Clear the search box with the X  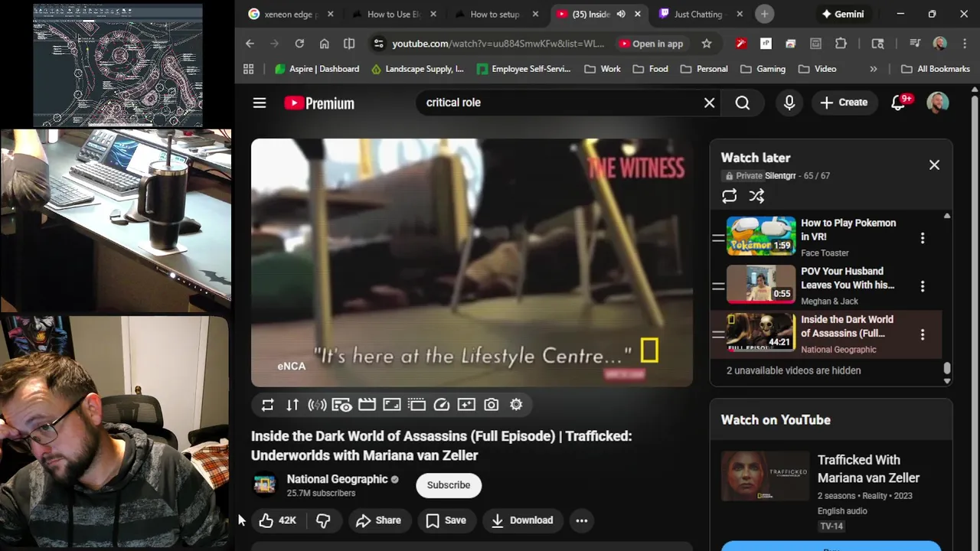pyautogui.click(x=710, y=103)
